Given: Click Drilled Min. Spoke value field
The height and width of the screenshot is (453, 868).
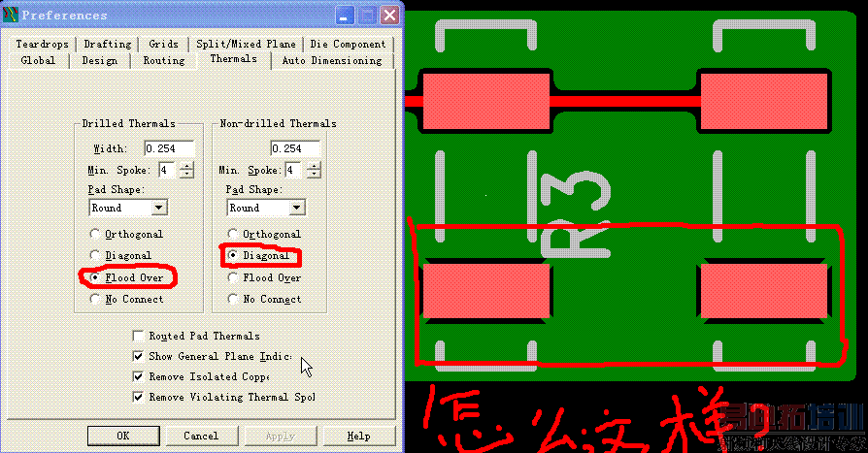Looking at the screenshot, I should [168, 170].
